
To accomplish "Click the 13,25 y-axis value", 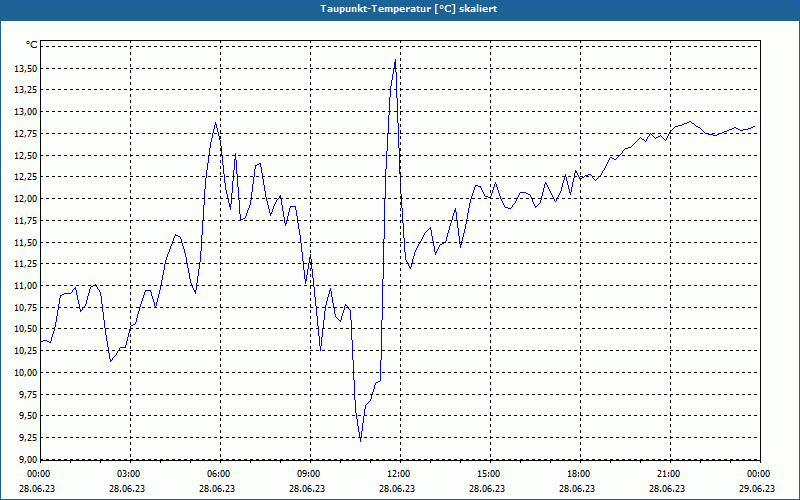I will click(27, 90).
